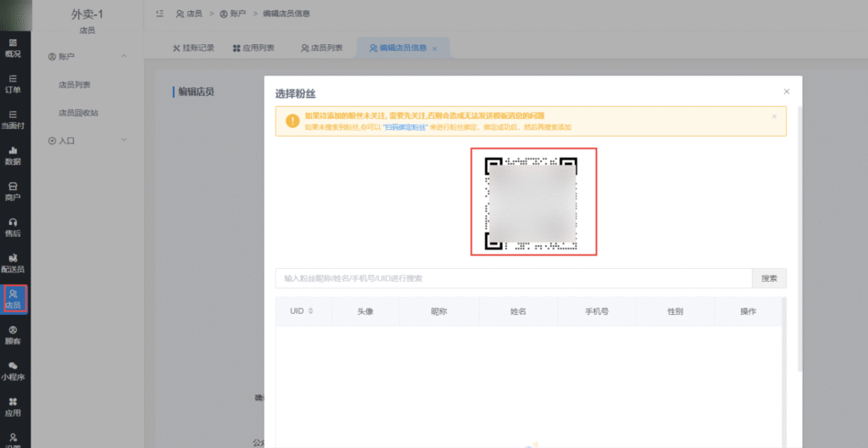868x448 pixels.
Task: Click the 操作 column header
Action: 748,311
